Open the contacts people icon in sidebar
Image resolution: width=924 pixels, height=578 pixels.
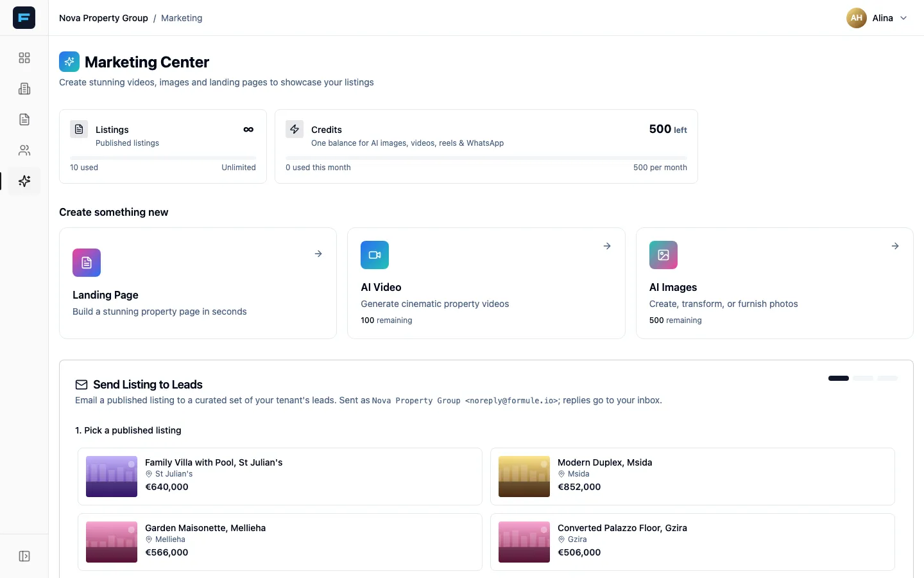click(x=24, y=150)
